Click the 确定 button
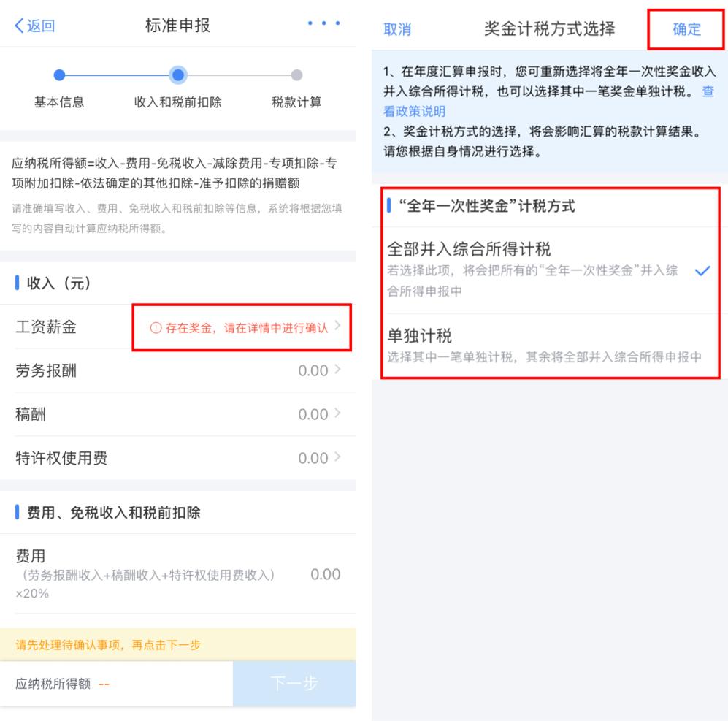 pyautogui.click(x=686, y=29)
